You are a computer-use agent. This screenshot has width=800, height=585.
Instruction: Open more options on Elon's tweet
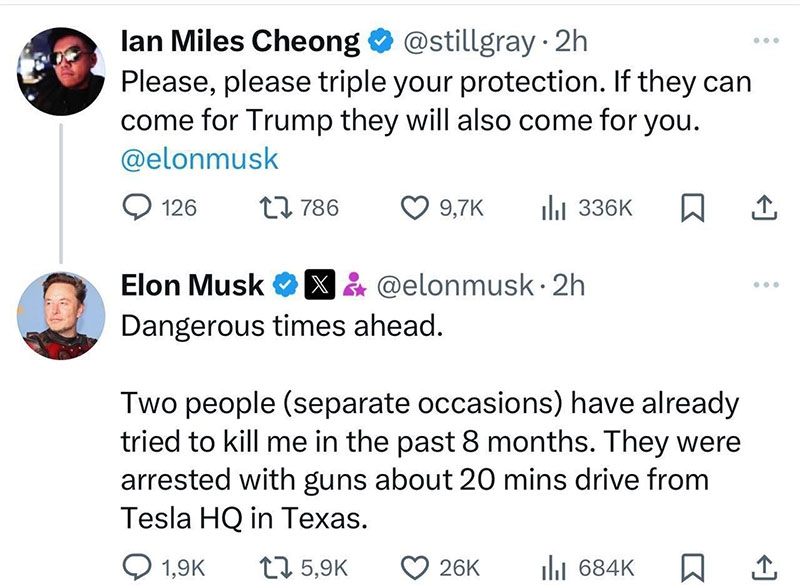(x=764, y=285)
